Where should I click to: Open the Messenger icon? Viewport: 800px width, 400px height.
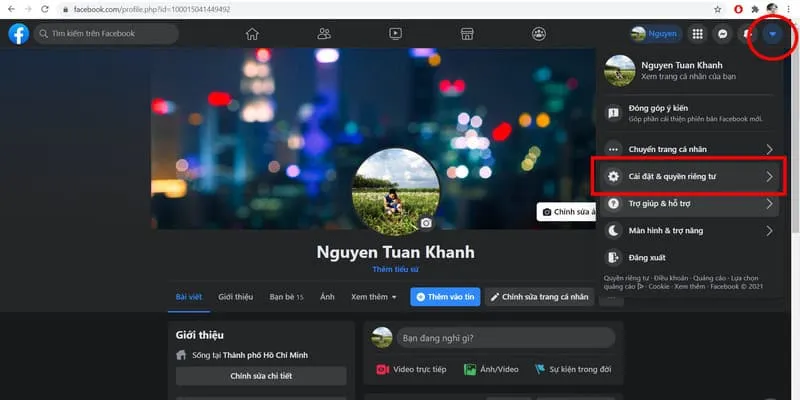coord(722,34)
